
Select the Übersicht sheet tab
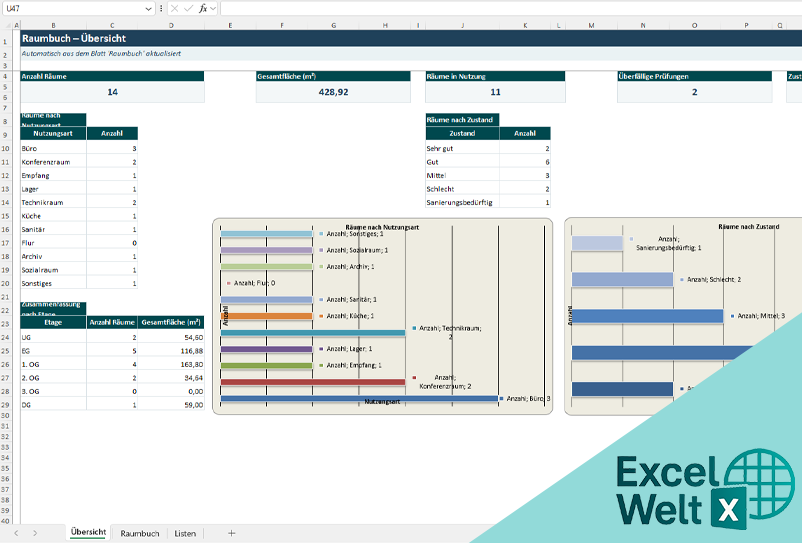coord(88,532)
